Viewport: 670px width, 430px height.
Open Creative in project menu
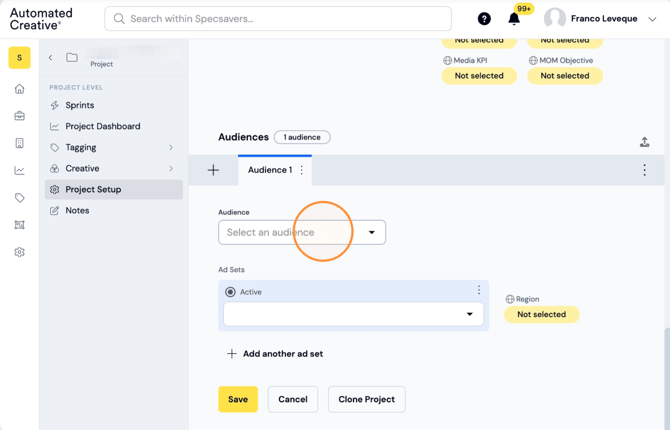[x=114, y=168]
